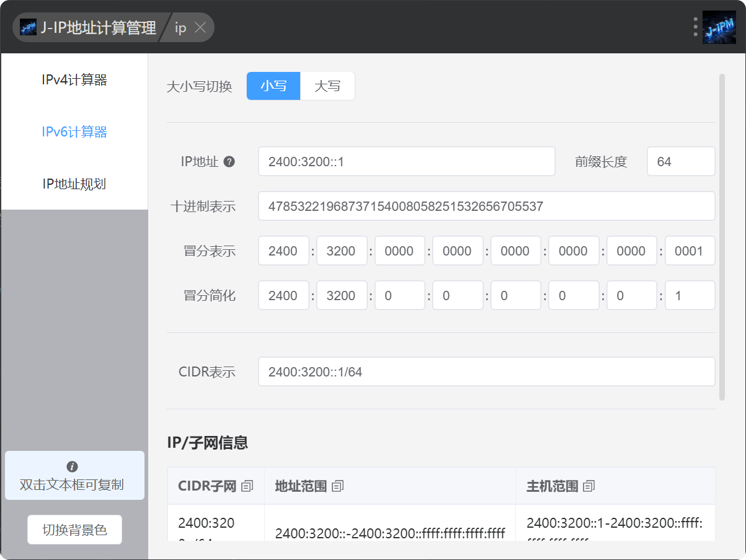Click the info icon above 双击文本框可复制
746x560 pixels.
click(73, 466)
